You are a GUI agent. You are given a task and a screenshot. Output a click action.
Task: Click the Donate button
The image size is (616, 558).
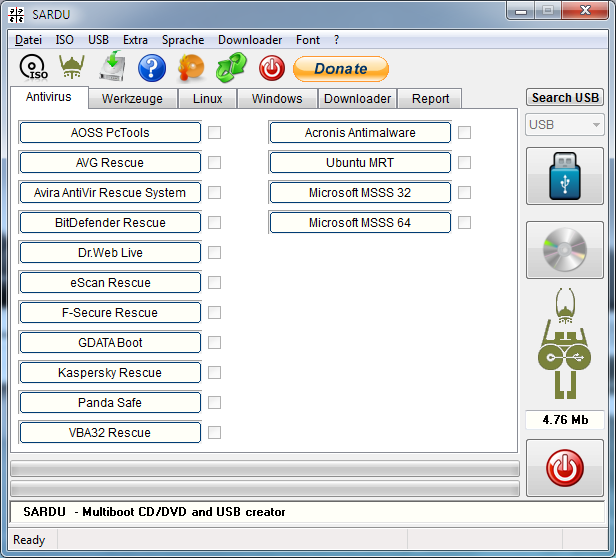(x=341, y=69)
